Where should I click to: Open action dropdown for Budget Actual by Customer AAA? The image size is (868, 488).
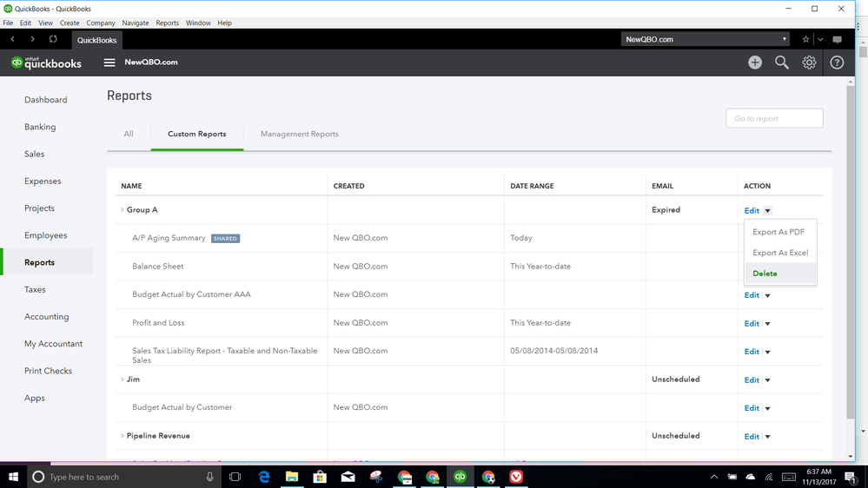coord(768,295)
